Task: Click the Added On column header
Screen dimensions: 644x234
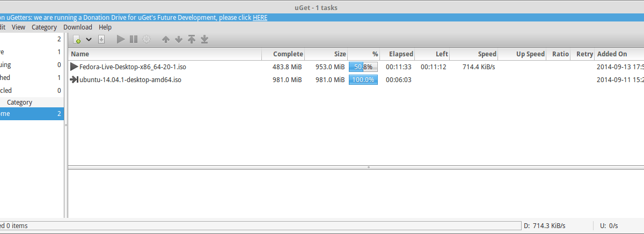Action: pyautogui.click(x=619, y=54)
